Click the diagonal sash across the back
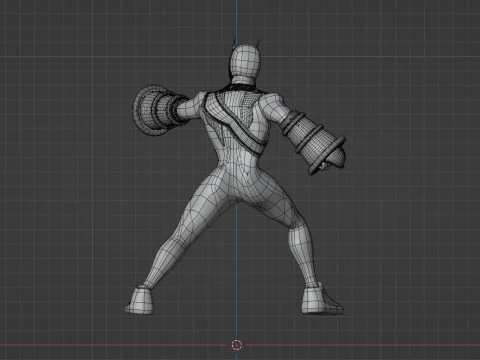Screen dimensions: 480x360 (234, 123)
